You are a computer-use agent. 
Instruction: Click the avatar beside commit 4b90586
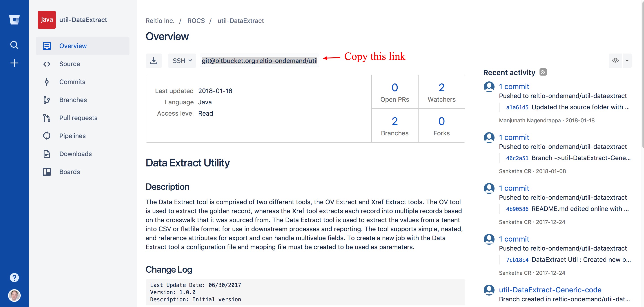(x=489, y=188)
